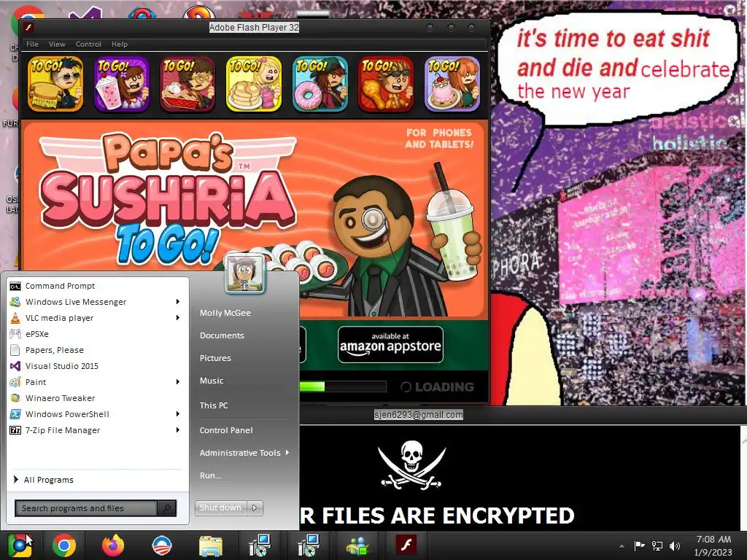
Task: Open File Explorer from taskbar
Action: [211, 546]
